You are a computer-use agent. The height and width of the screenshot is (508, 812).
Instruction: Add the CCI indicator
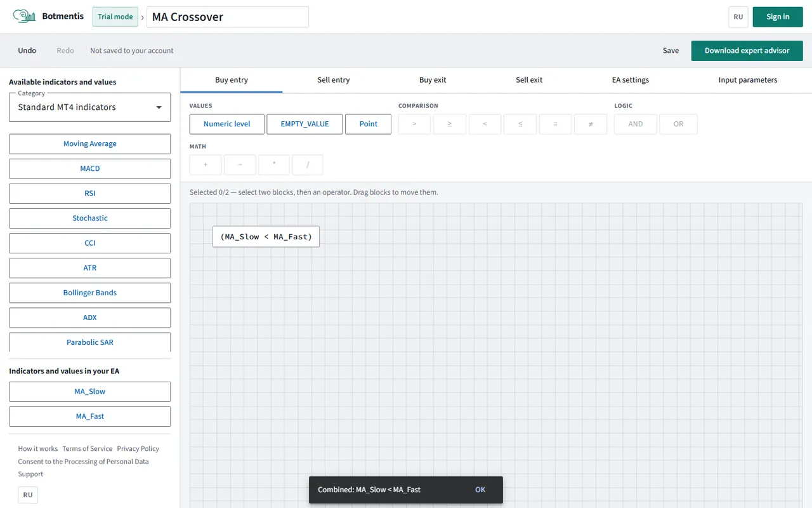point(90,243)
